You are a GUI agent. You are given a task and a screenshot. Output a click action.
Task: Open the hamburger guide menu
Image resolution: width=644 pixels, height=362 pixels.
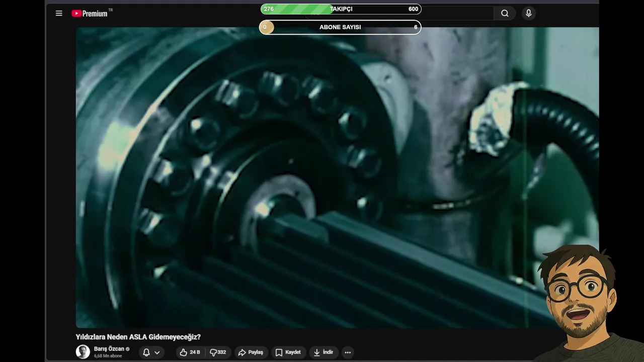click(59, 14)
